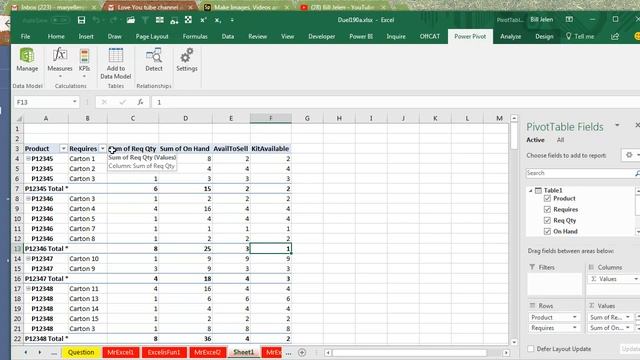Toggle the AutoSave switch
Screen dimensions: 640x360
[60, 20]
